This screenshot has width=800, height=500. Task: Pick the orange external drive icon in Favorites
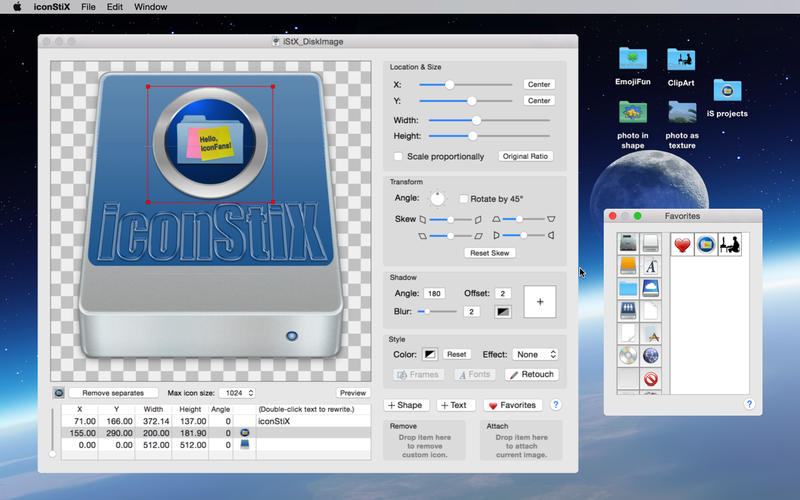628,266
